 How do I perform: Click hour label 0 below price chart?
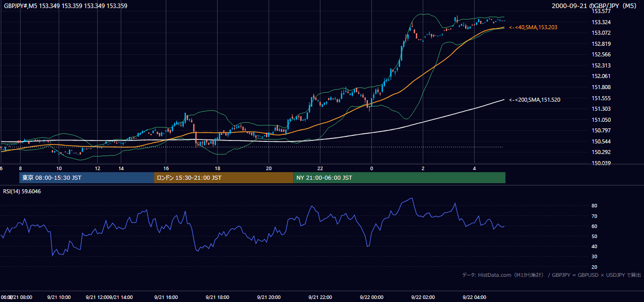click(371, 168)
